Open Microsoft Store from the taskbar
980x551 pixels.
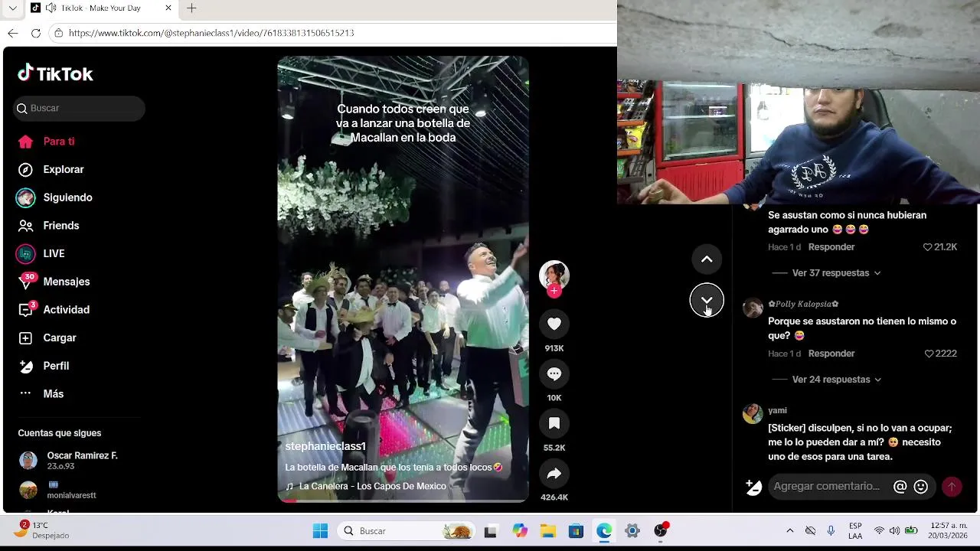(x=576, y=531)
